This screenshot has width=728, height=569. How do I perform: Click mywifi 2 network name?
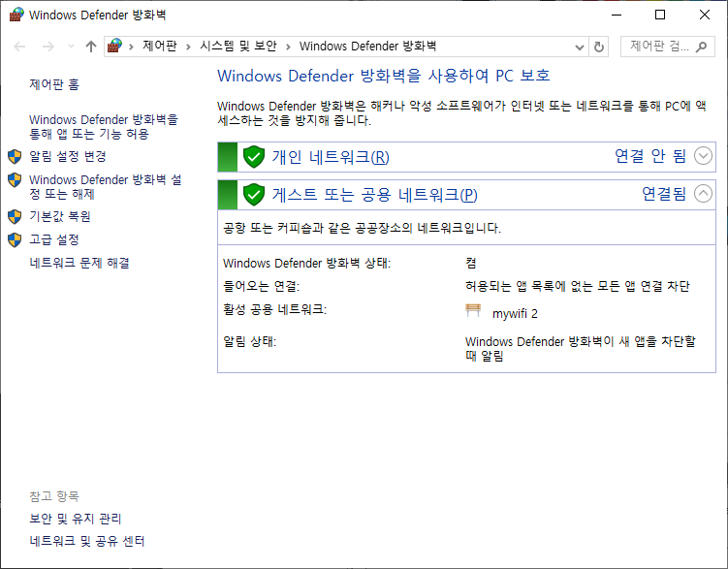point(515,314)
